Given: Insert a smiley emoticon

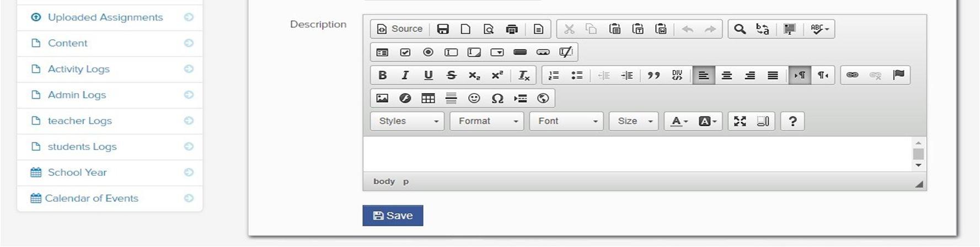Looking at the screenshot, I should coord(474,99).
